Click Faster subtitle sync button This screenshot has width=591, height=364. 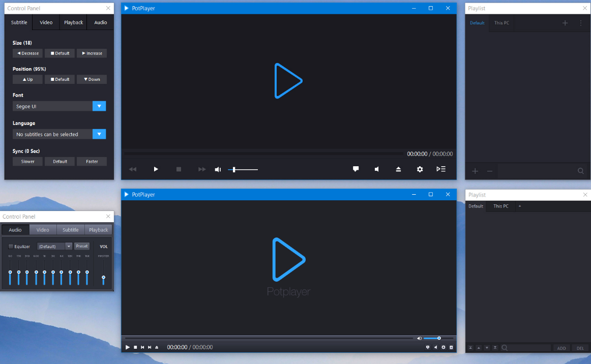[92, 161]
